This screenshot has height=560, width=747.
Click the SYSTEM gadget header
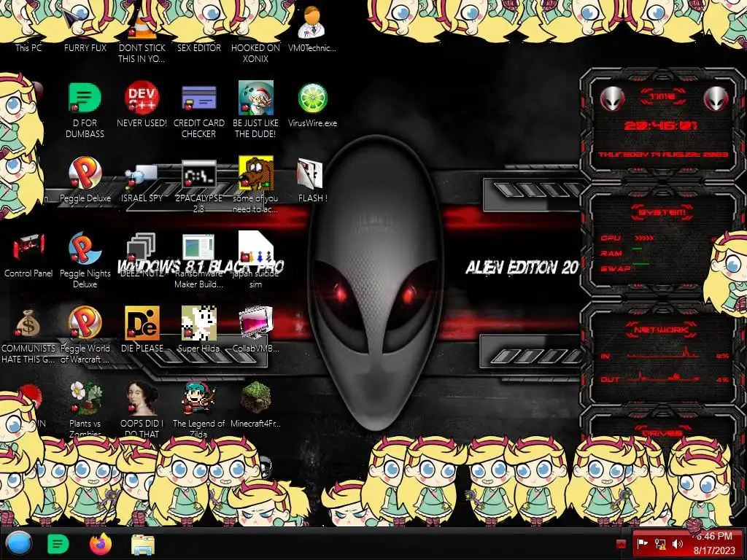662,212
